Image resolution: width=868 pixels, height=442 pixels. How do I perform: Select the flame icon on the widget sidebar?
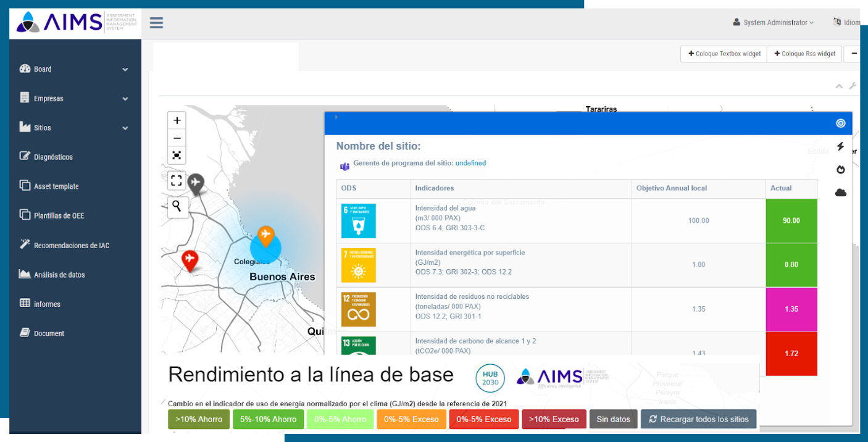coord(840,169)
